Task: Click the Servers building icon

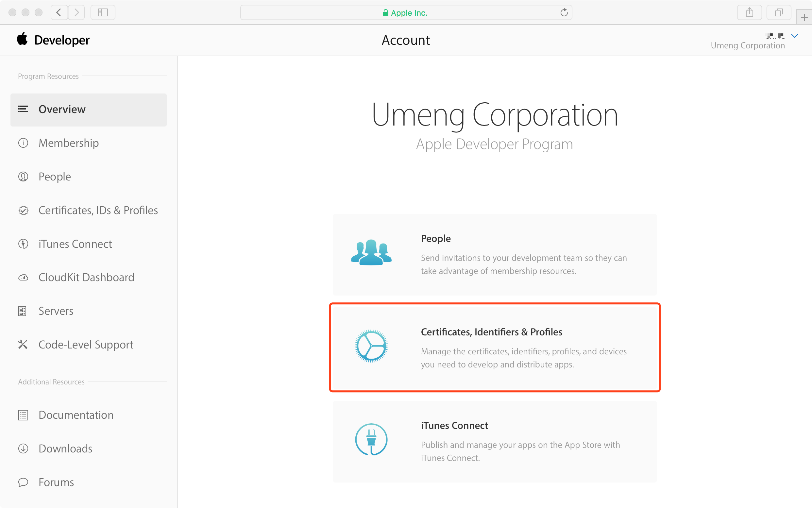Action: pyautogui.click(x=22, y=311)
